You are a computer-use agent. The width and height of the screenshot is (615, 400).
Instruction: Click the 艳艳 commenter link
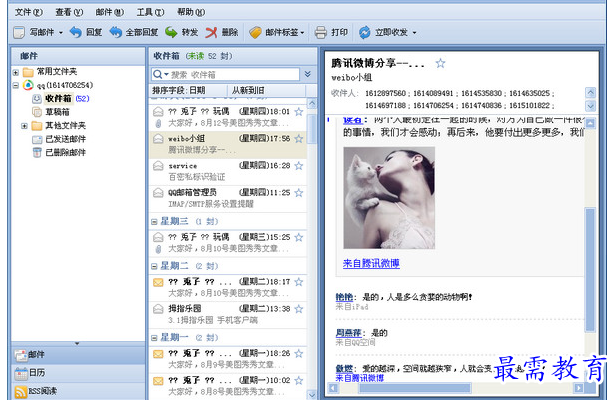[x=344, y=297]
